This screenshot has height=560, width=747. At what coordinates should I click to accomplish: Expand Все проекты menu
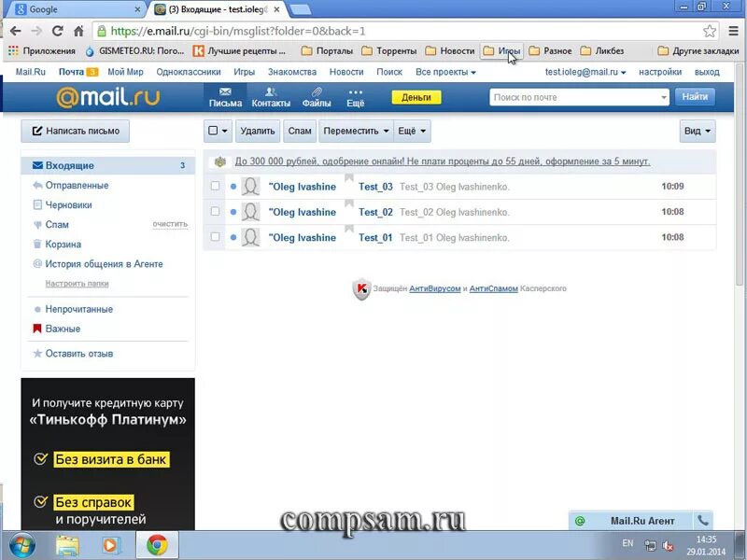445,72
